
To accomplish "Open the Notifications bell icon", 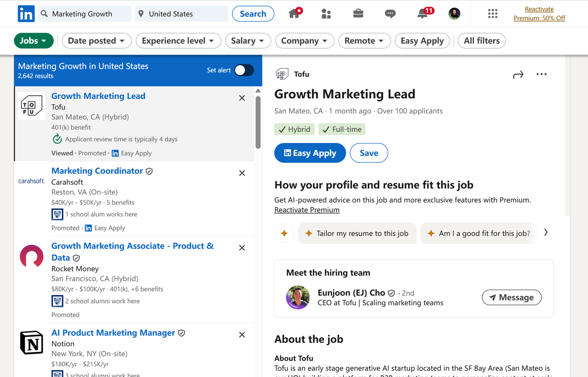I will point(423,14).
